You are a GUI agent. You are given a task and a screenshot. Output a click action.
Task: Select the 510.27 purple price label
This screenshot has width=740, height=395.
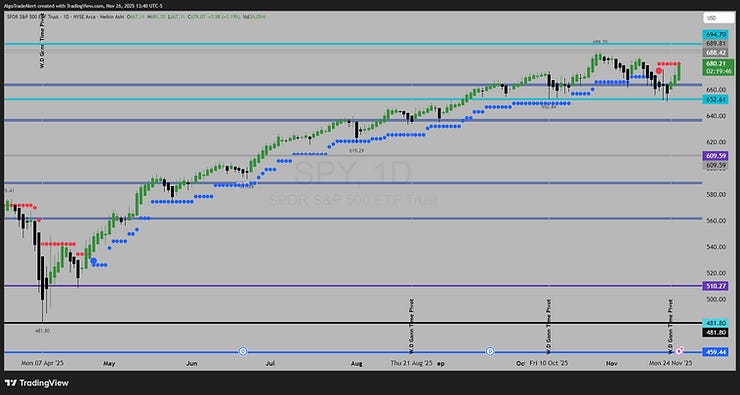[715, 286]
